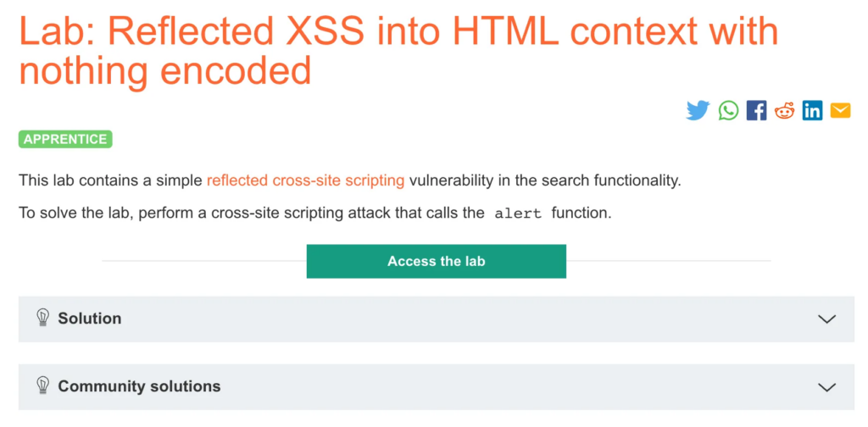
Task: Share the lab by email
Action: [x=840, y=111]
